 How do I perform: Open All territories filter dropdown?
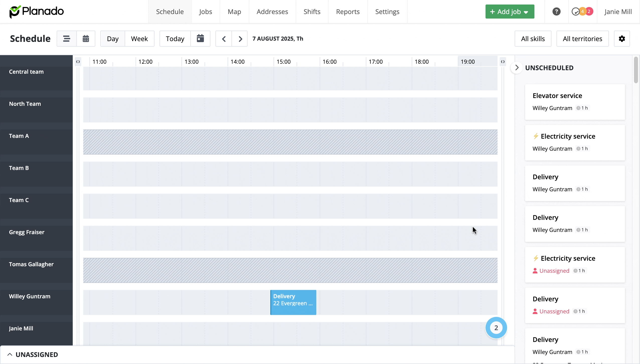(582, 39)
